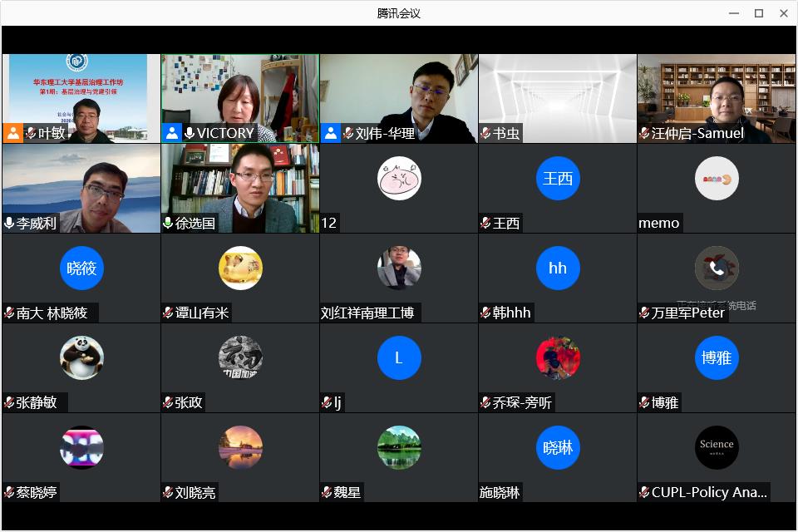Select the blue 王西 avatar circle
Viewport: 798px width, 532px height.
558,179
